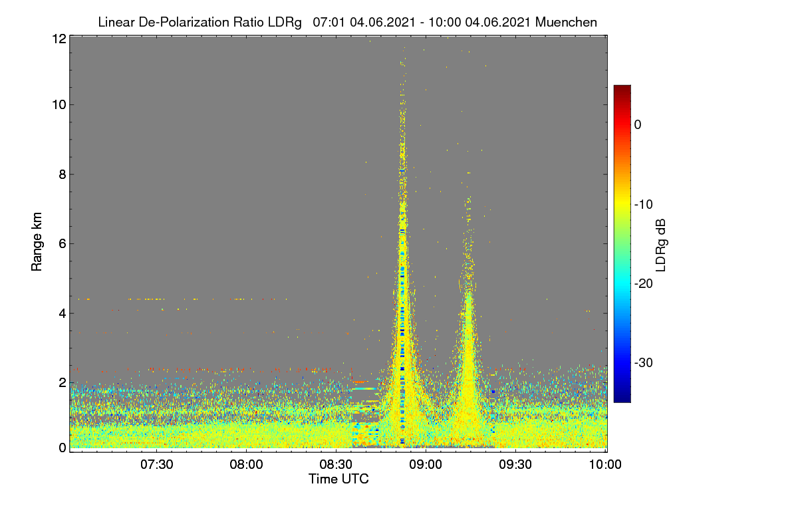Click the colorbar tick label '-30'
This screenshot has height=532, width=798.
(x=645, y=362)
